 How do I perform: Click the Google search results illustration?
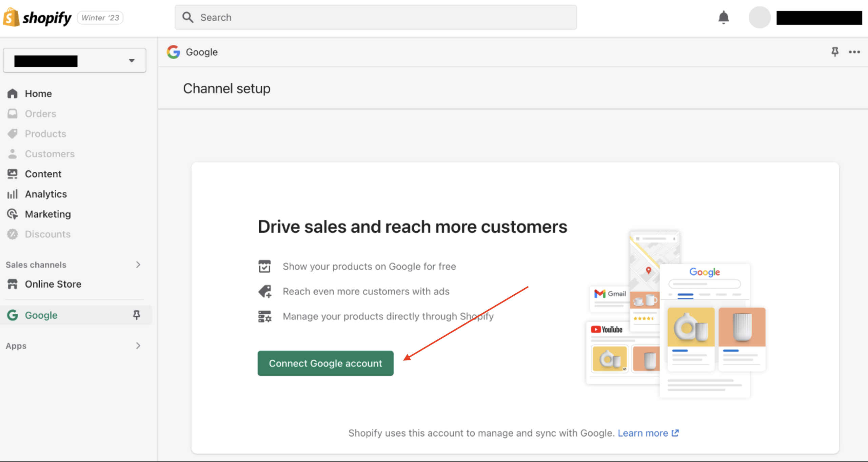705,330
